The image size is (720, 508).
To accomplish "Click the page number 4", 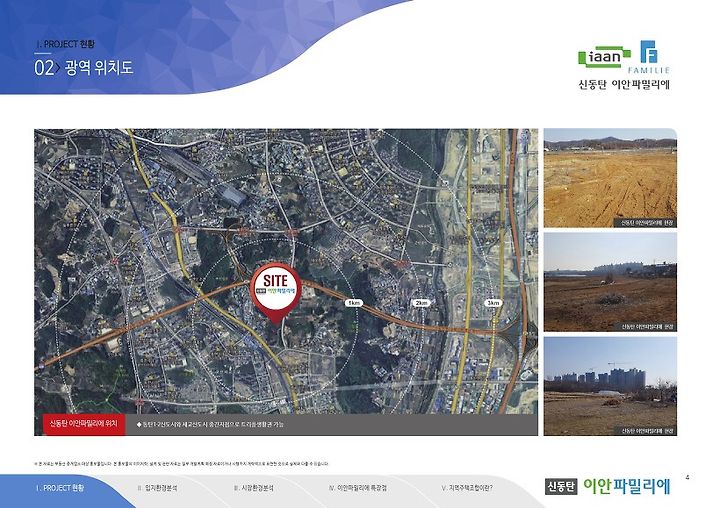I will coord(687,477).
